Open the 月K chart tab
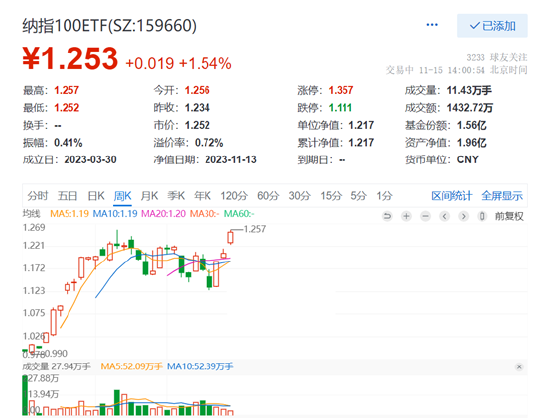Image resolution: width=550 pixels, height=418 pixels. [149, 195]
